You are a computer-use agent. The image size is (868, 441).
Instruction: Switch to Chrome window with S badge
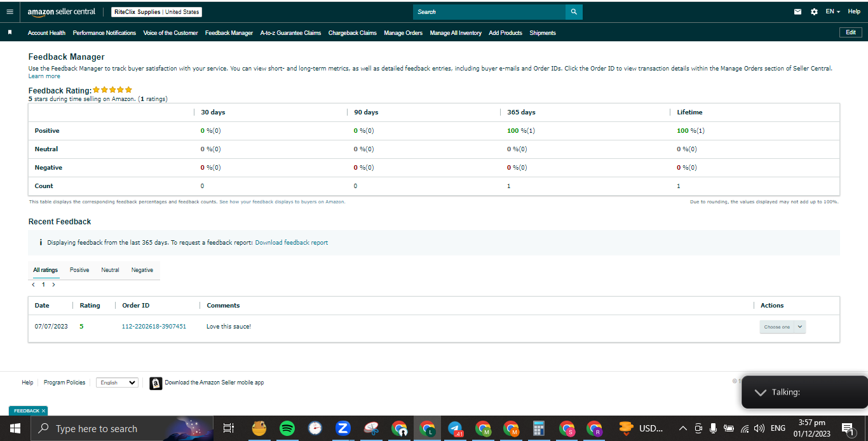[x=567, y=428]
